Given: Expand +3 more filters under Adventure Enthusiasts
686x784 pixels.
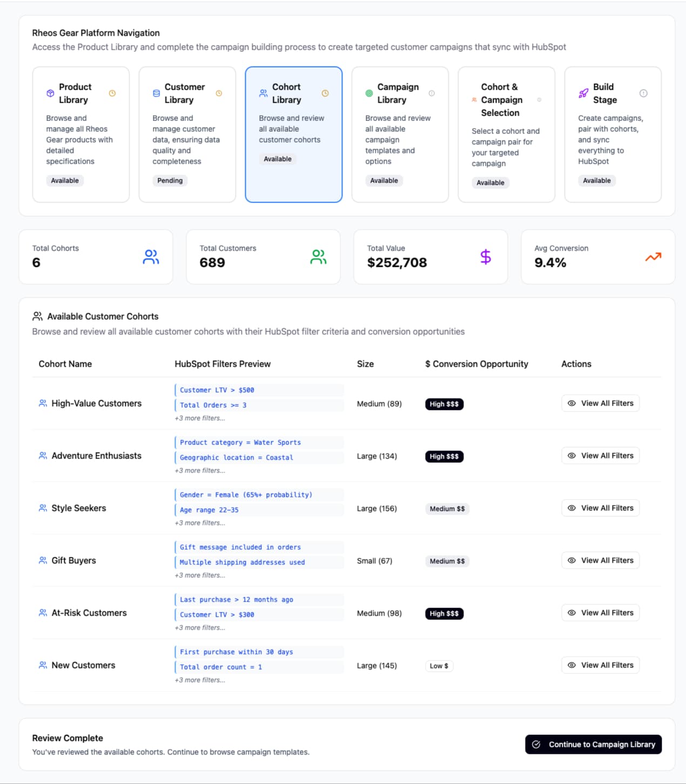Looking at the screenshot, I should coord(200,471).
